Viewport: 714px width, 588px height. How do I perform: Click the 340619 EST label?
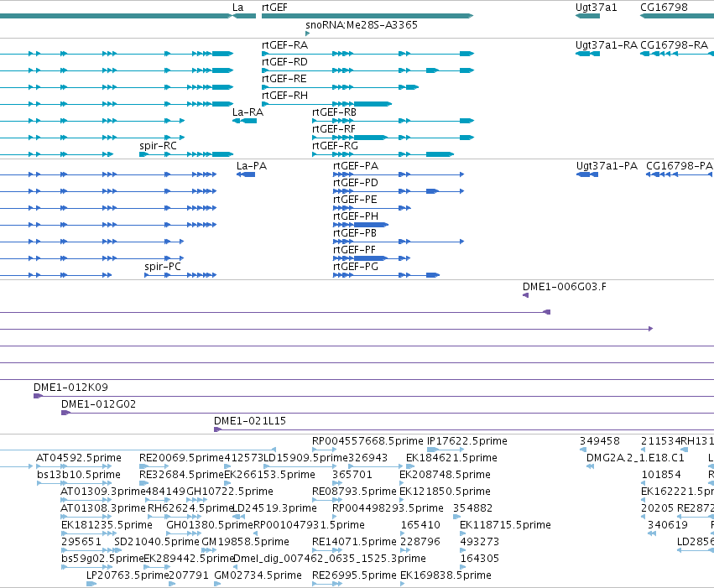click(668, 525)
